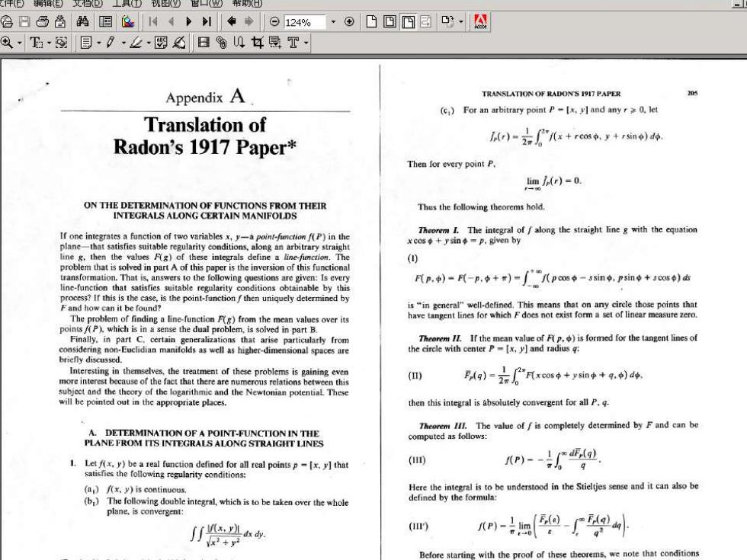Select the Note comment tool
Image resolution: width=747 pixels, height=560 pixels.
pyautogui.click(x=86, y=43)
